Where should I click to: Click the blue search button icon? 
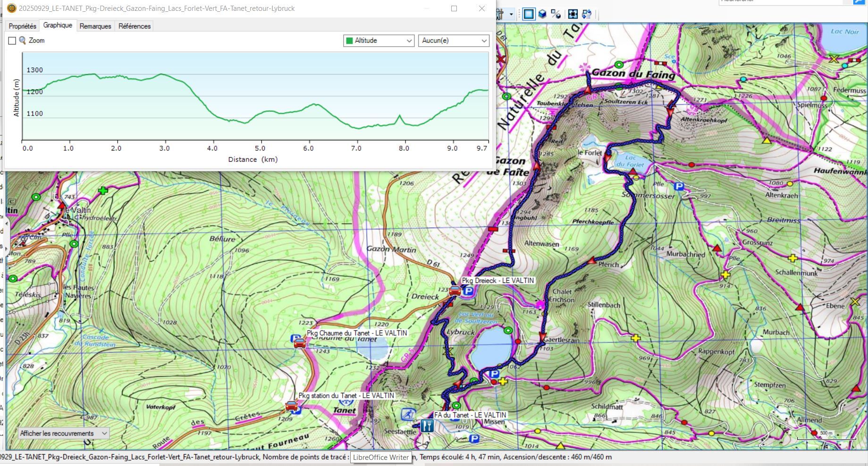click(859, 2)
